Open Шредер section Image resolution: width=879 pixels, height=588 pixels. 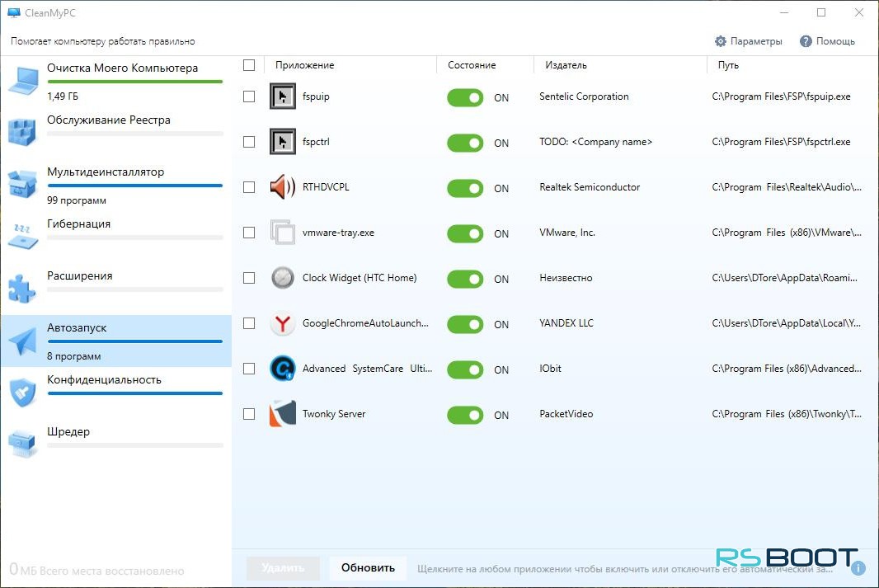click(x=116, y=445)
